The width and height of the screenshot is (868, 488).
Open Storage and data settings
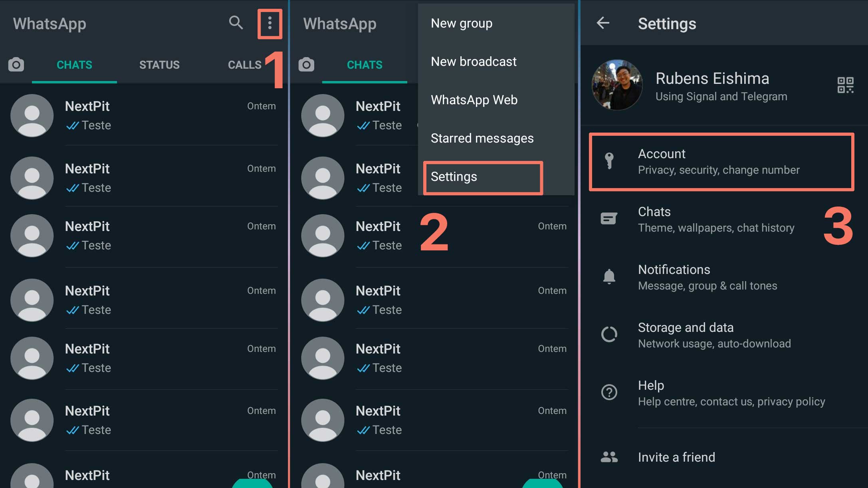coord(724,335)
